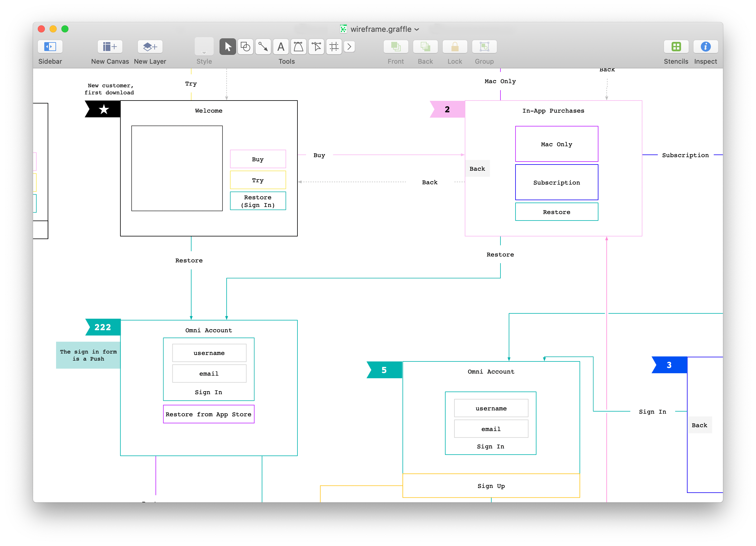
Task: Select the Try connector label at top
Action: tap(191, 84)
